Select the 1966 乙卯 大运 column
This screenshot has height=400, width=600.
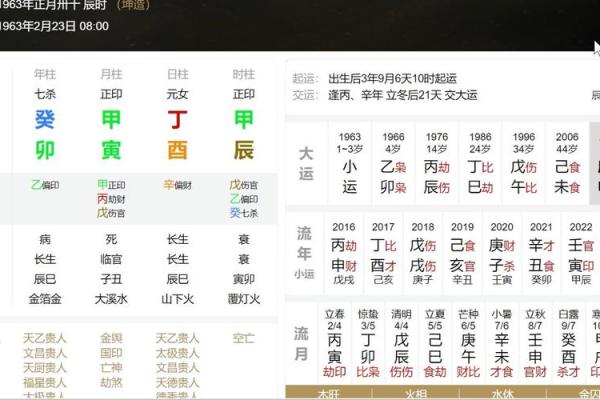393,163
